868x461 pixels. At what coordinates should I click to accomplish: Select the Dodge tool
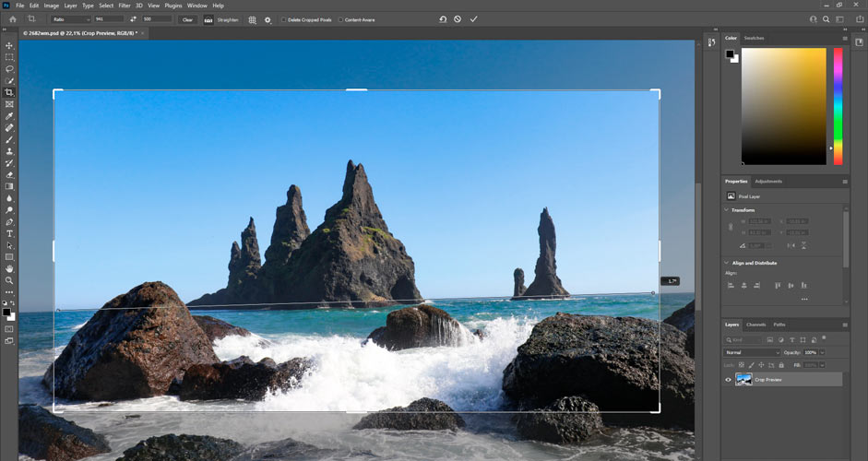(x=9, y=210)
